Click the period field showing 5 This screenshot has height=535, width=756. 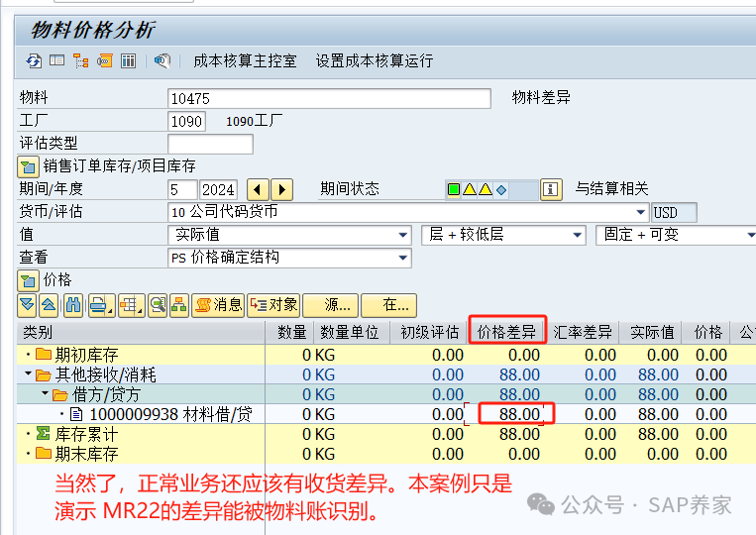point(182,189)
